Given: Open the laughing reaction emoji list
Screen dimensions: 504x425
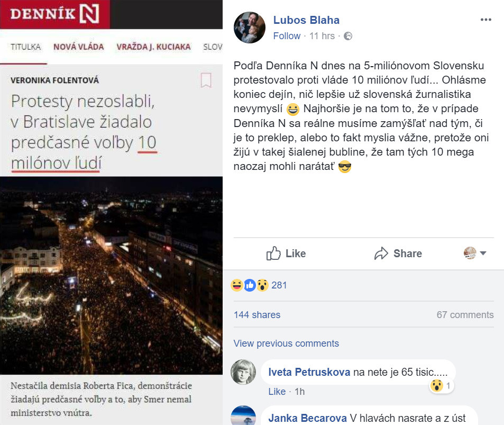Looking at the screenshot, I should 236,285.
